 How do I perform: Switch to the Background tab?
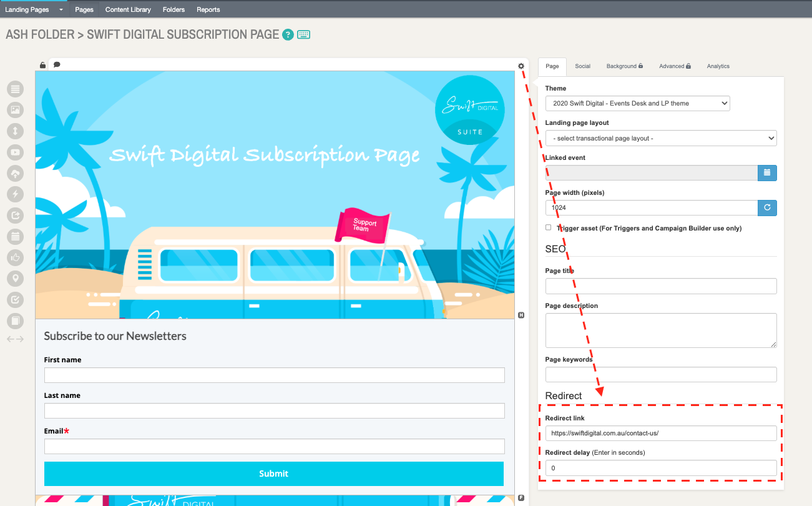pos(624,66)
